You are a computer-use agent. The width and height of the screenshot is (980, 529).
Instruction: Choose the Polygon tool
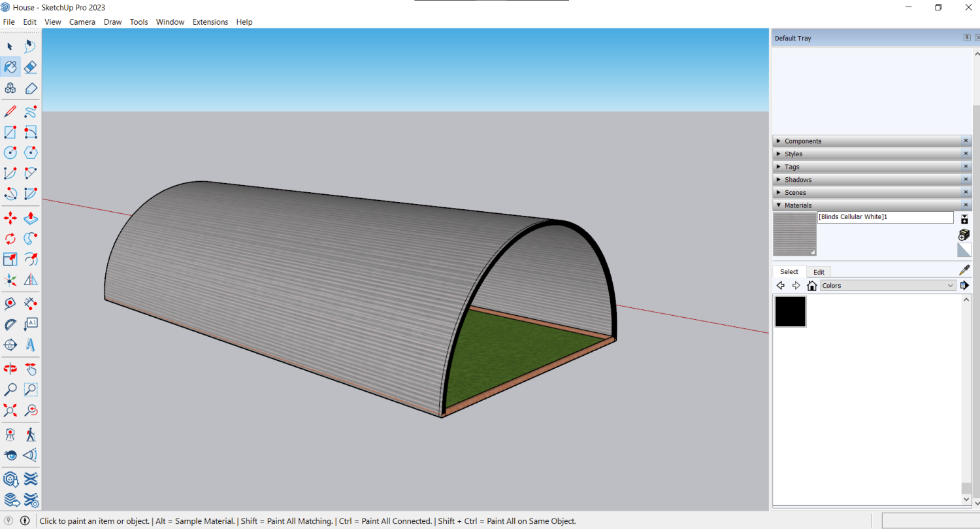30,152
